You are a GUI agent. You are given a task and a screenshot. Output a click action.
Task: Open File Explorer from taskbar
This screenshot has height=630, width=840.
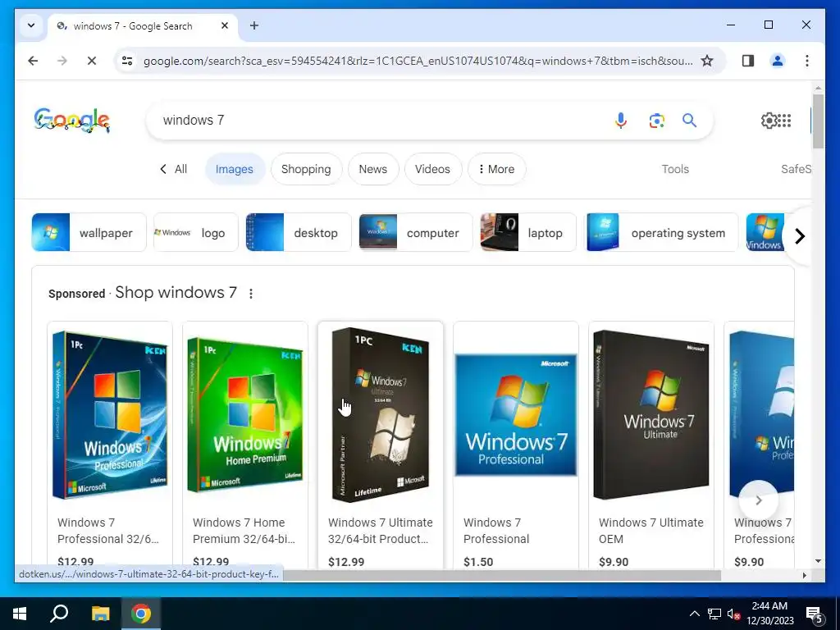[100, 614]
